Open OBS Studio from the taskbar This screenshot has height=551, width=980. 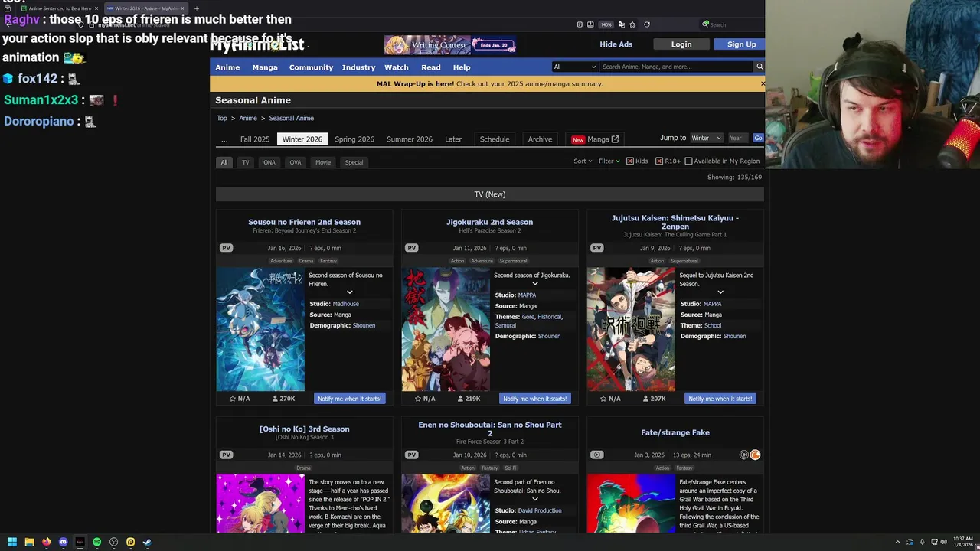click(113, 542)
